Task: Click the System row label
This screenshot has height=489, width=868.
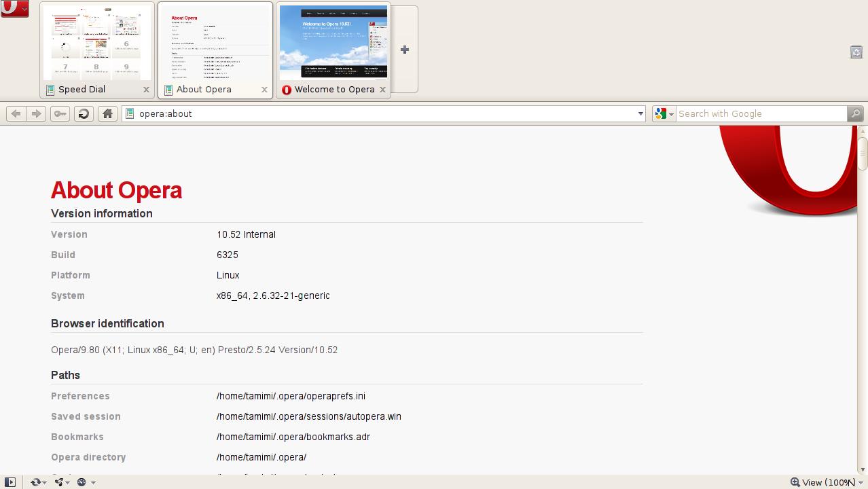Action: [68, 295]
